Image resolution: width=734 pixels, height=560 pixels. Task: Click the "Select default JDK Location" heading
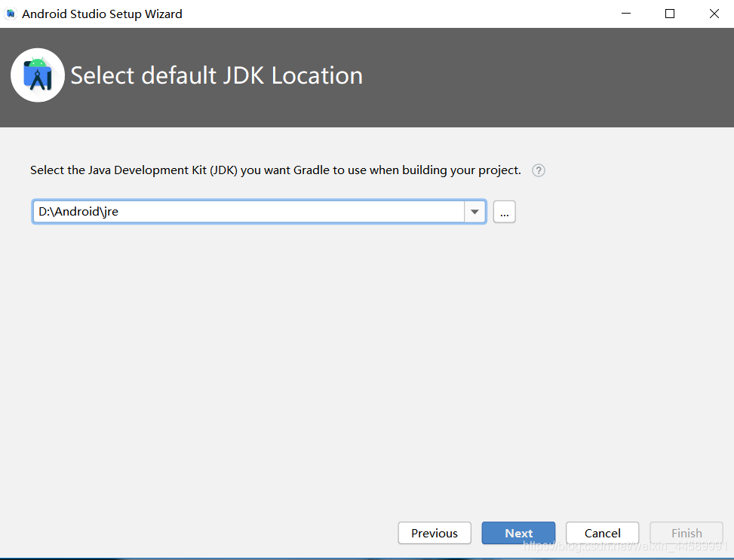tap(217, 75)
